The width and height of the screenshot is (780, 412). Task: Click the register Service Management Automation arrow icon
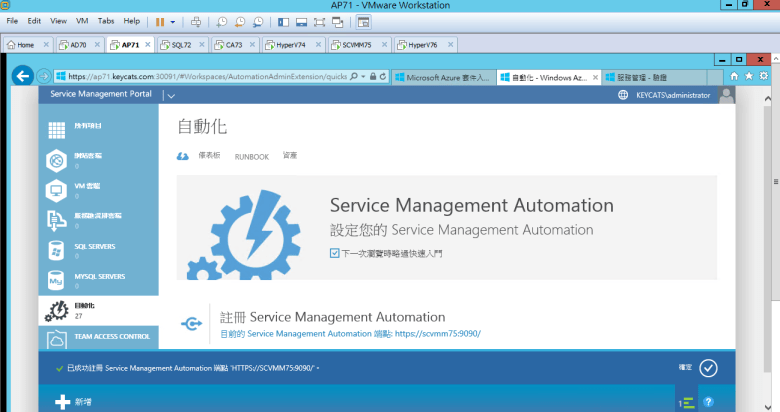[191, 324]
